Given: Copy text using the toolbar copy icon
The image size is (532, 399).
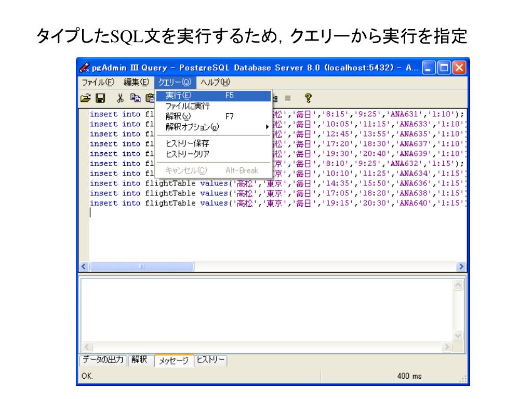Looking at the screenshot, I should point(136,98).
